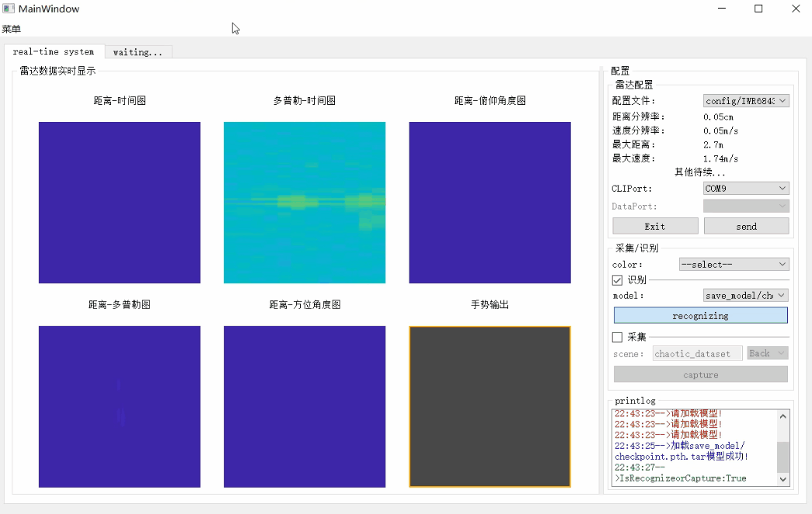Screen dimensions: 812x514
Task: Click the Exit button
Action: coord(654,226)
